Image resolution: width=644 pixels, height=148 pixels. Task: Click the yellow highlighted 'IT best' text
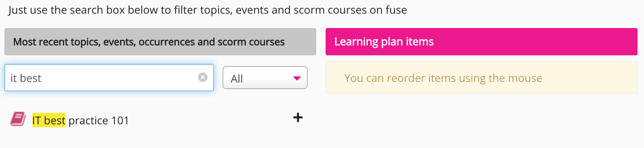tap(49, 120)
